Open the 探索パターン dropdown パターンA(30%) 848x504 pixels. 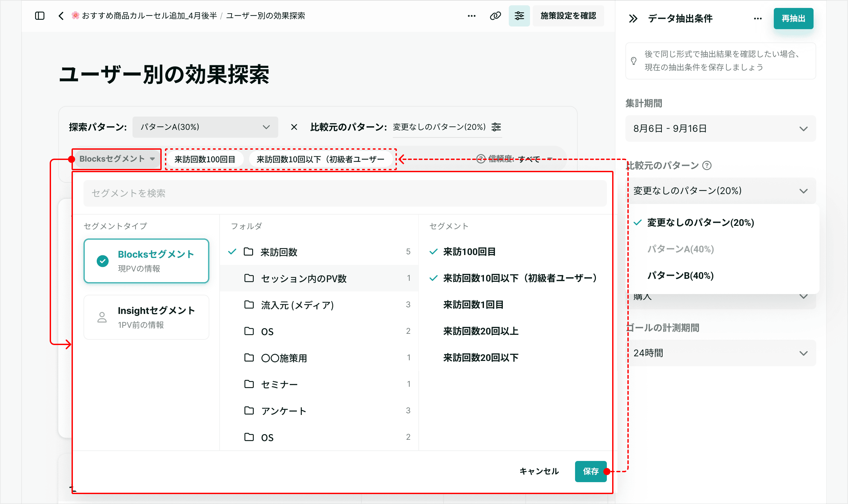pos(205,127)
